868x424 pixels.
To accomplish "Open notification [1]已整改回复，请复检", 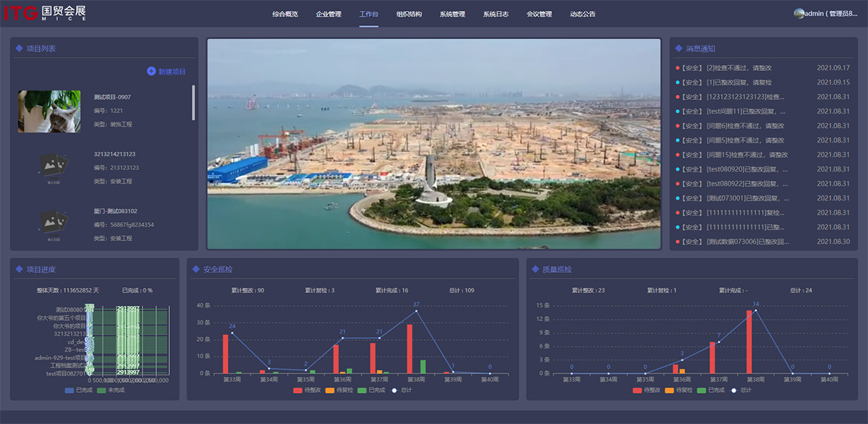I will [x=762, y=82].
